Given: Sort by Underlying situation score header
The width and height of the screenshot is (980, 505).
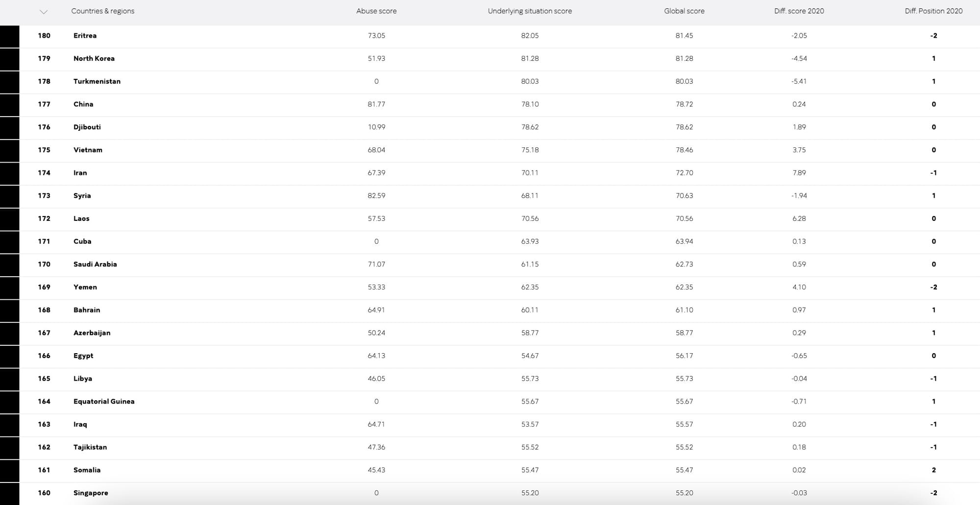Looking at the screenshot, I should (529, 11).
